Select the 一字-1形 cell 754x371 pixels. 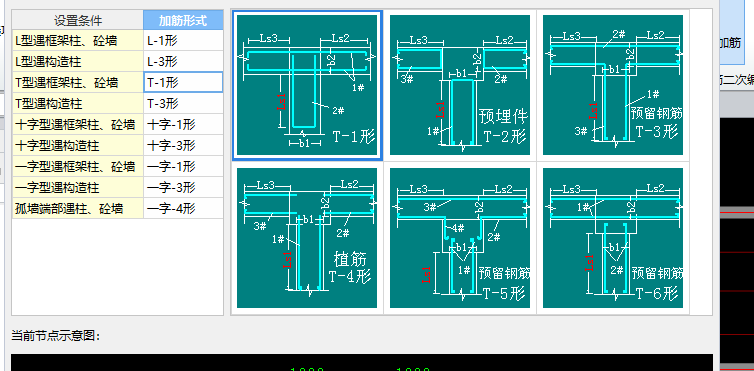pos(183,167)
